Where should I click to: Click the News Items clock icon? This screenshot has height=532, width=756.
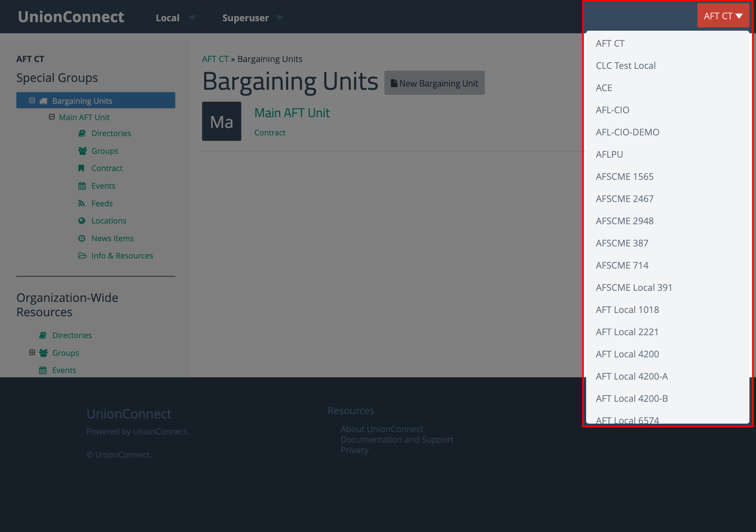[x=82, y=238]
